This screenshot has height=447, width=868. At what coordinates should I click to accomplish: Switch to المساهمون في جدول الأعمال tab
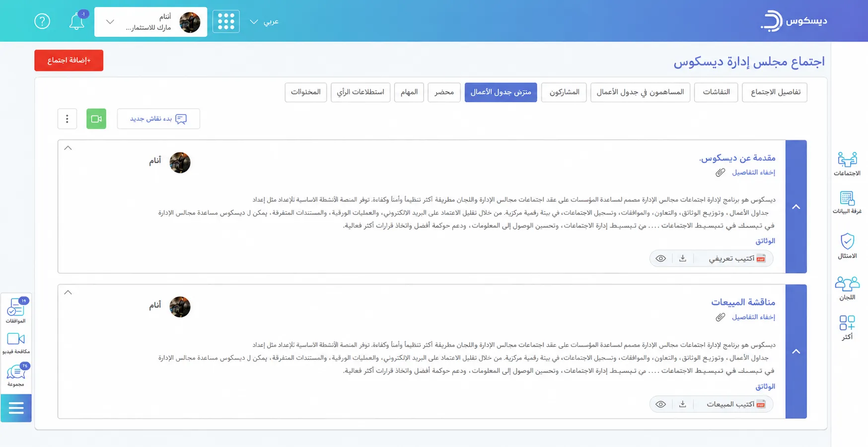(x=640, y=92)
